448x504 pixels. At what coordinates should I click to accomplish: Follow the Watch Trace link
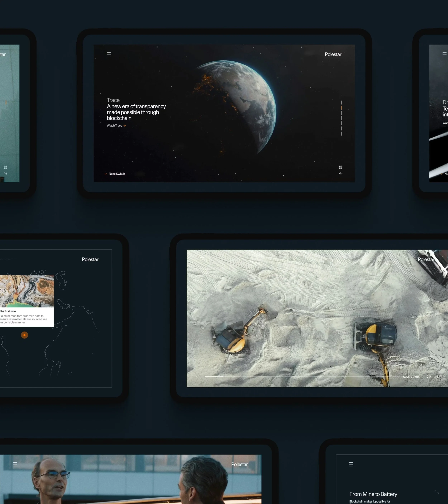[x=116, y=125]
